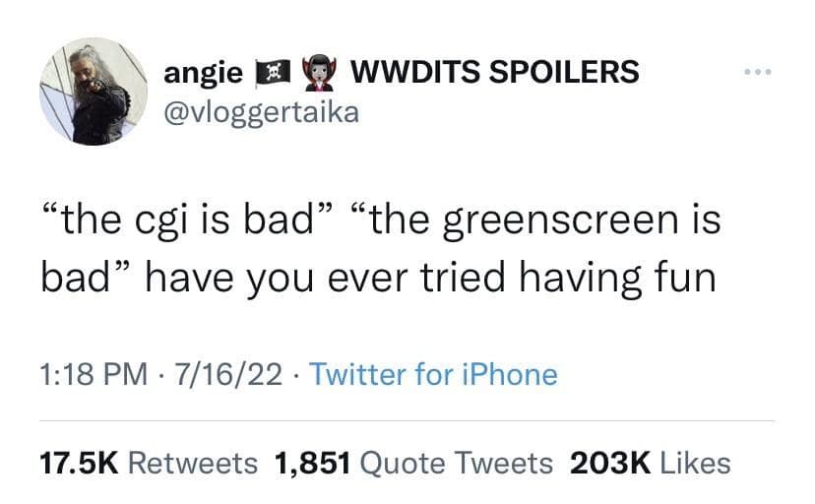Open the Likes list label
Viewport: 815px width, 504px height.
click(x=696, y=463)
